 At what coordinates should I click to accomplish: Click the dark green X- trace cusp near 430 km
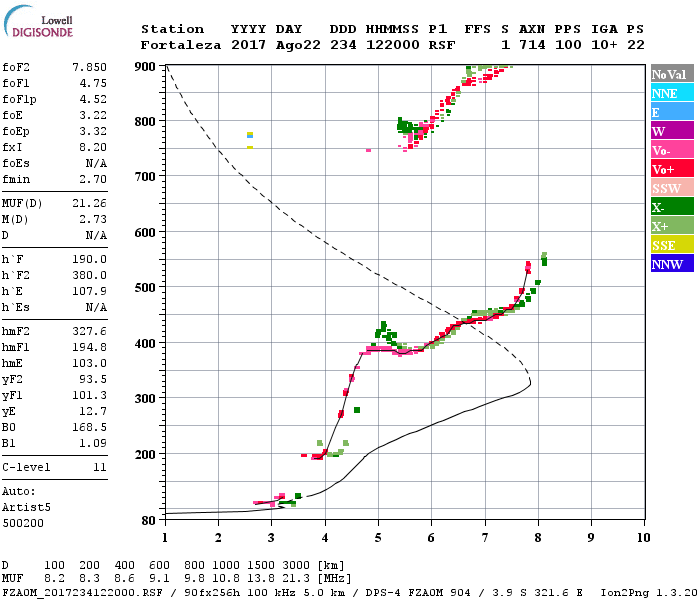(x=383, y=327)
